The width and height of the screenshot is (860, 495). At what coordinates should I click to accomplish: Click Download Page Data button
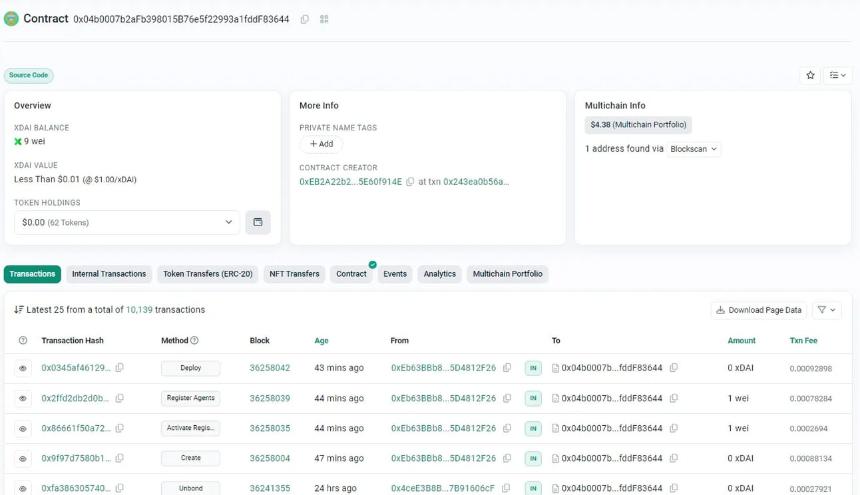point(759,310)
